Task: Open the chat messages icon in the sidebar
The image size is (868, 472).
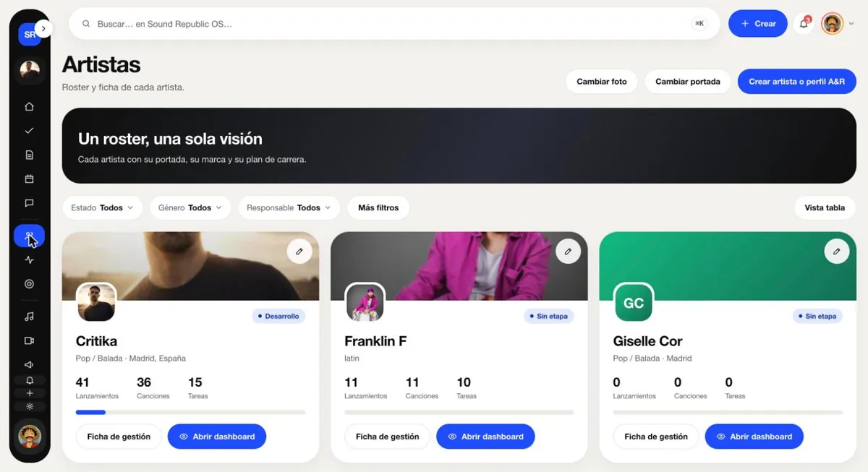Action: [29, 203]
